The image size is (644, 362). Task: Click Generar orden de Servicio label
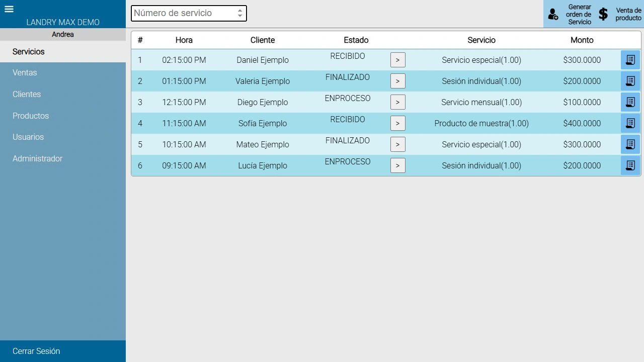point(579,15)
